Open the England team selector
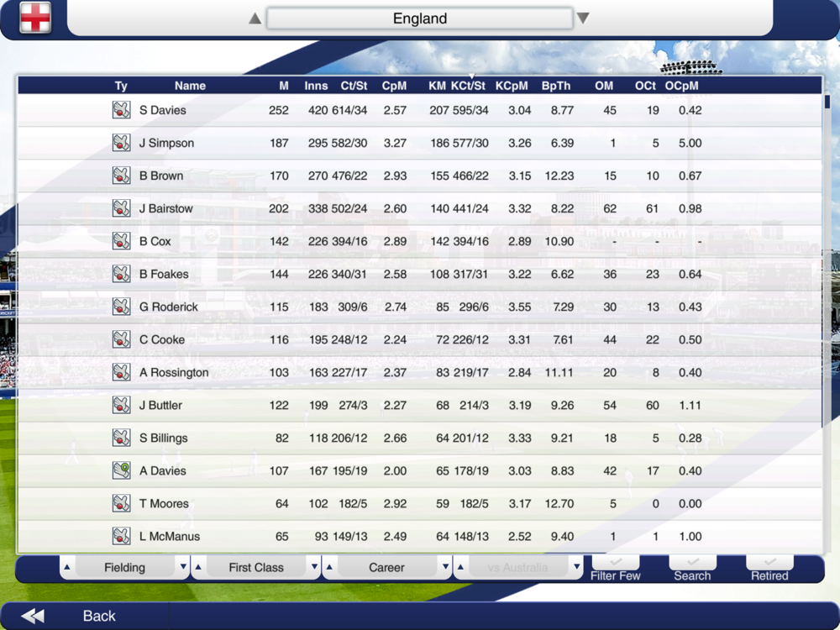This screenshot has height=630, width=840. click(x=419, y=18)
